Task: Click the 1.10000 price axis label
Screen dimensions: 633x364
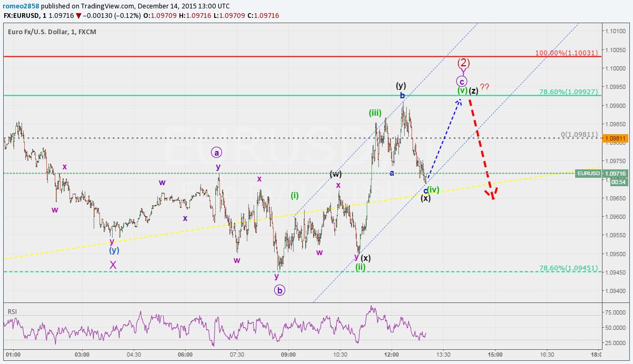Action: click(x=616, y=68)
